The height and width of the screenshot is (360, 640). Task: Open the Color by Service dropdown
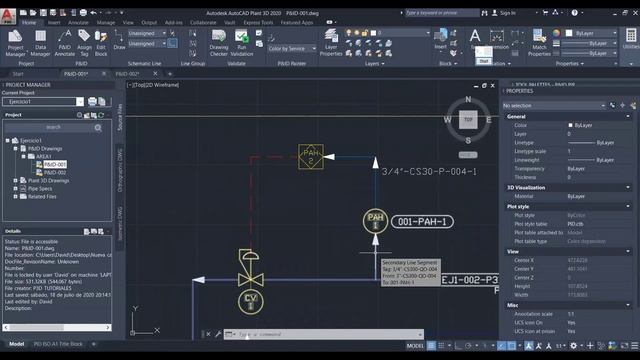point(292,49)
